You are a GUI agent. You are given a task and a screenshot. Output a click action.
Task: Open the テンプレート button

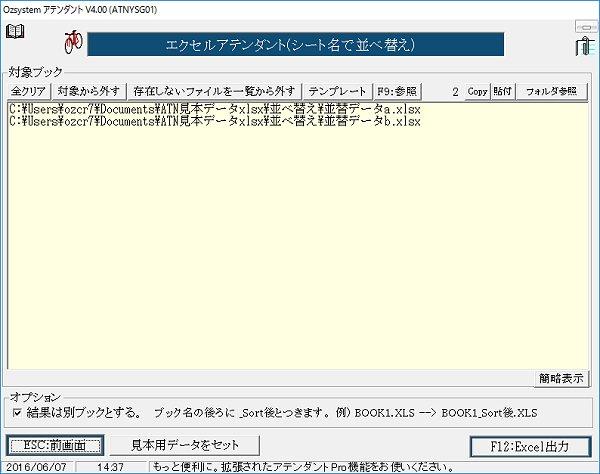(x=337, y=91)
